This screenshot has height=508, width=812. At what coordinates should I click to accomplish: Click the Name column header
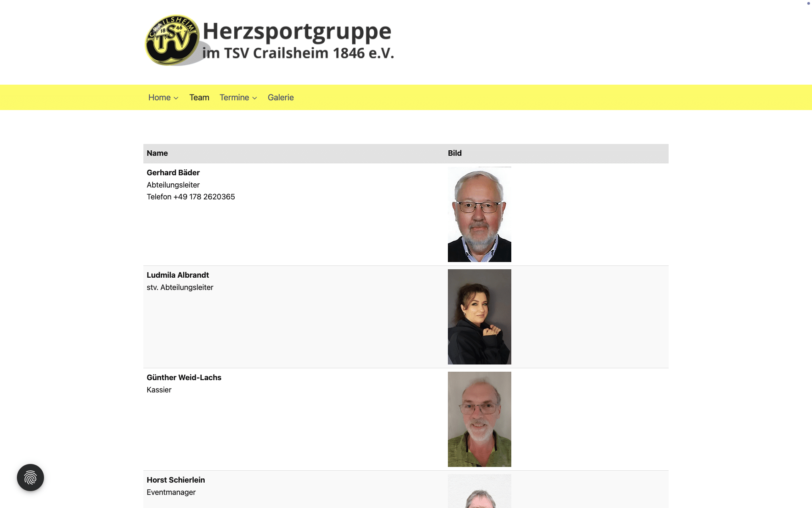[157, 153]
